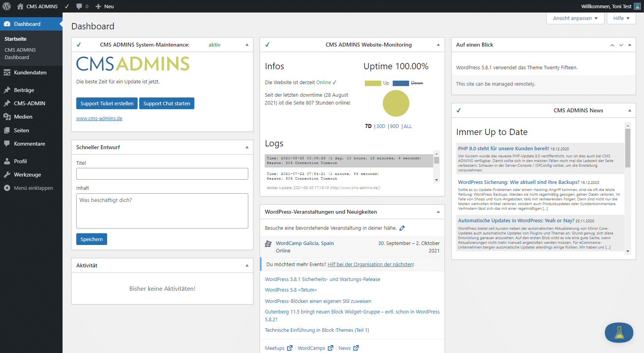Screen dimensions: 644x353
Task: Open PHP 8.0 steht bereit news
Action: tap(504, 148)
